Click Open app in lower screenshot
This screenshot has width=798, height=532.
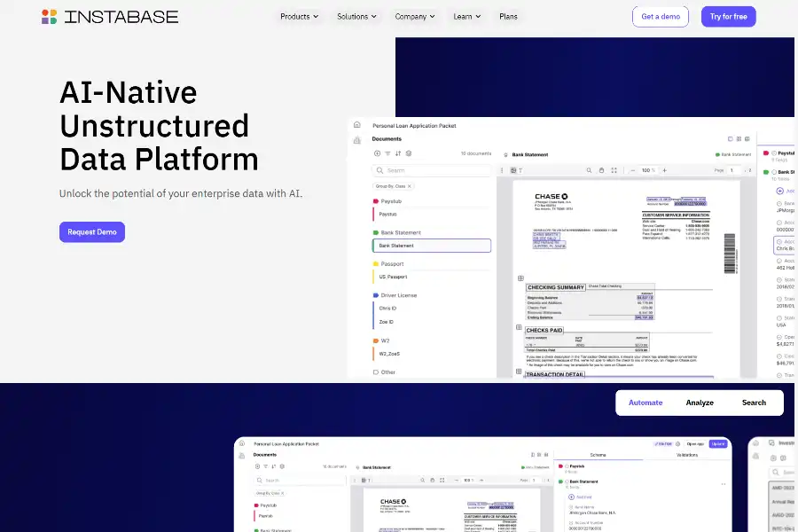(695, 444)
